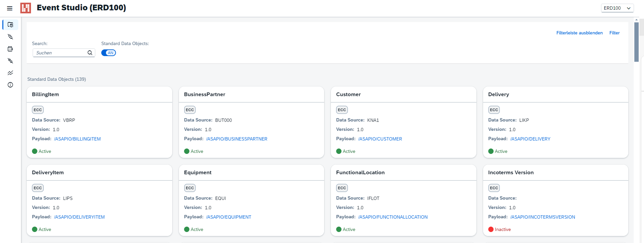This screenshot has height=243, width=644.
Task: Click green Active status on DeliveryItem
Action: pos(42,229)
